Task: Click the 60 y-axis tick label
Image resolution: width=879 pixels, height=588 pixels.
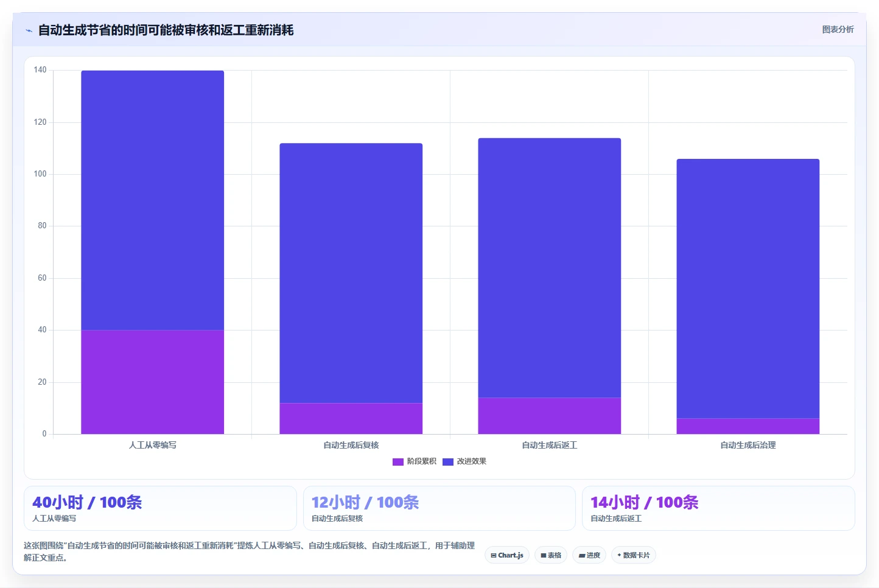Action: tap(42, 278)
